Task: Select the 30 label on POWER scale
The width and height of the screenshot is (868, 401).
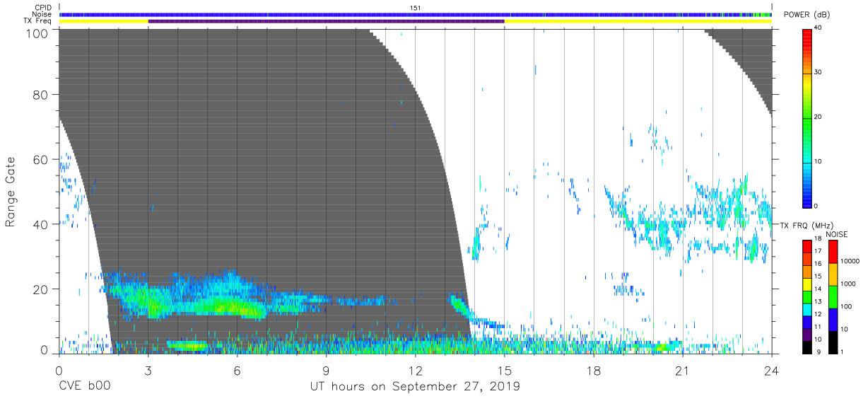Action: pyautogui.click(x=819, y=72)
